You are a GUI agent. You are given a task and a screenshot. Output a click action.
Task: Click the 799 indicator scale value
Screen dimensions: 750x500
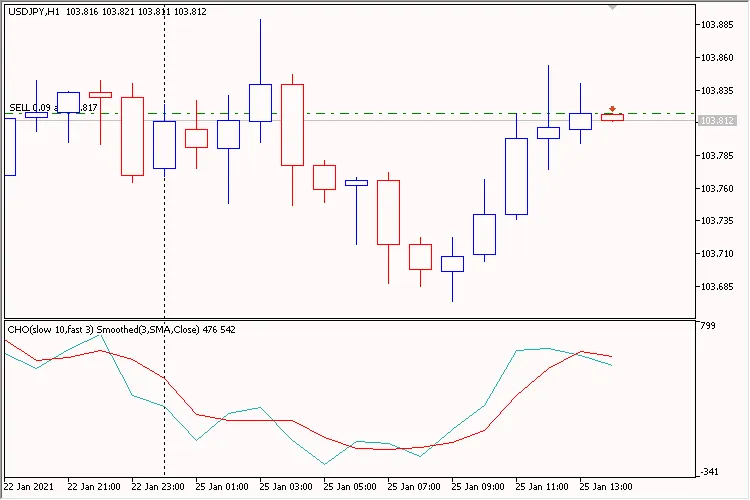(x=708, y=326)
